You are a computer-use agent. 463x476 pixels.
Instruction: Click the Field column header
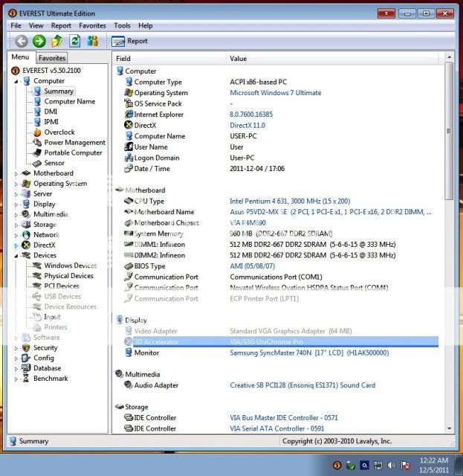click(169, 59)
